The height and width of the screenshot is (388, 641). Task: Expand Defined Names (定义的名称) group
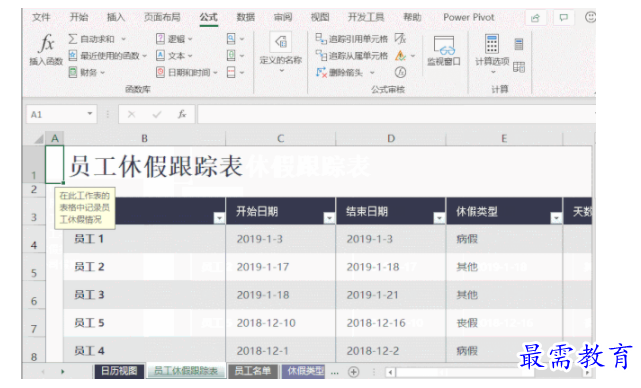click(x=281, y=53)
